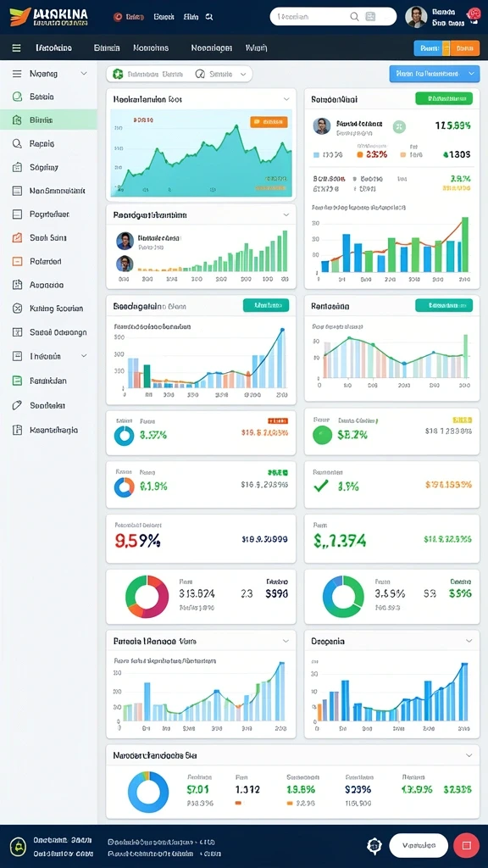Click the pencil icon in sidebar
The height and width of the screenshot is (868, 488).
coord(17,405)
